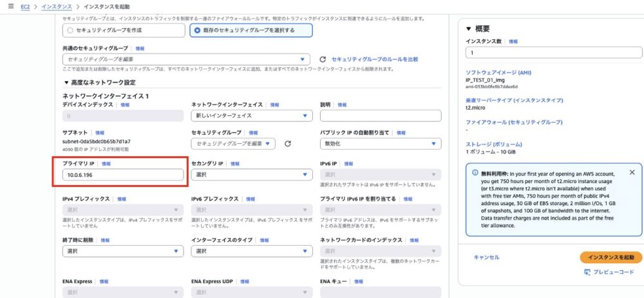Open 終了時に削除 dropdown
This screenshot has width=644, height=298.
point(122,251)
